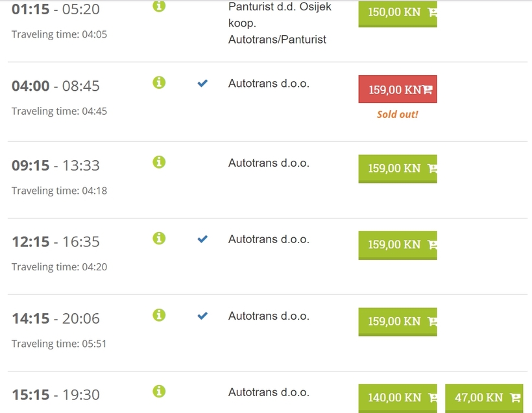Show details icon for 09:15 departure
This screenshot has height=413, width=532.
[x=159, y=162]
